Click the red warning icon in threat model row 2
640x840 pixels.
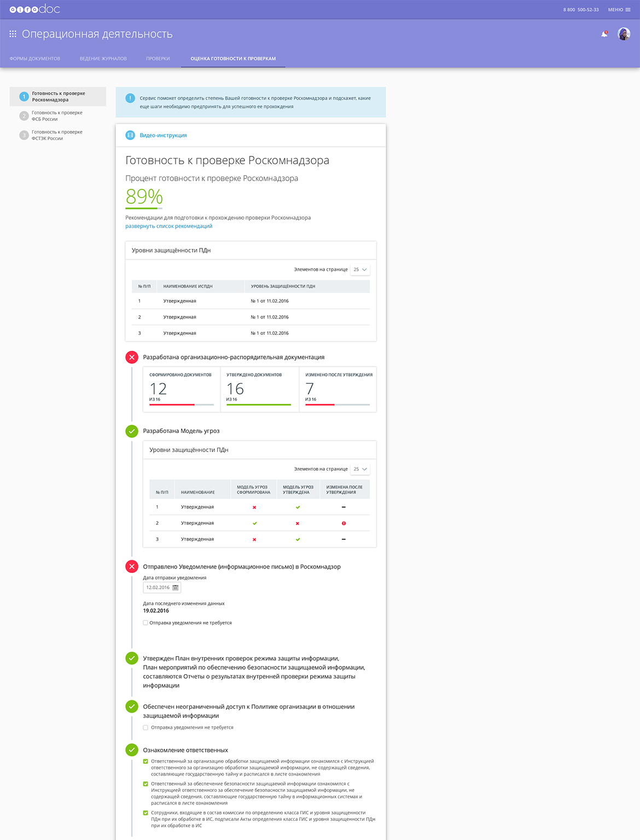344,524
